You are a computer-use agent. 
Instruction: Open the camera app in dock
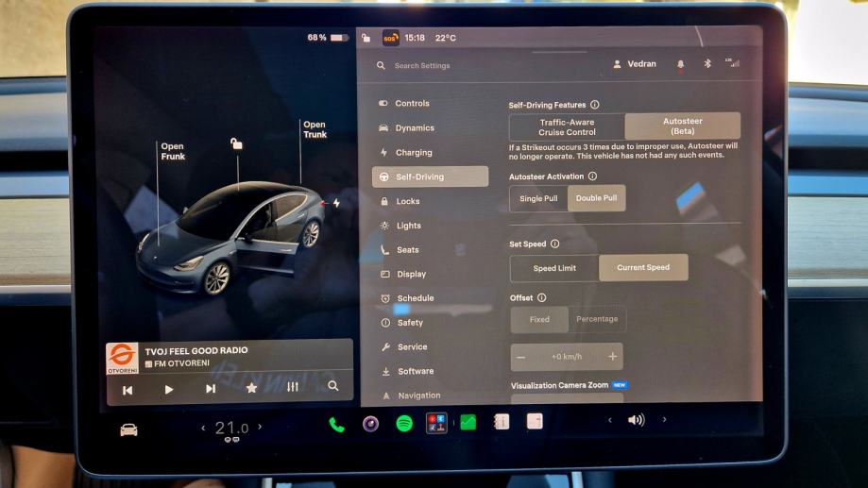tap(370, 425)
